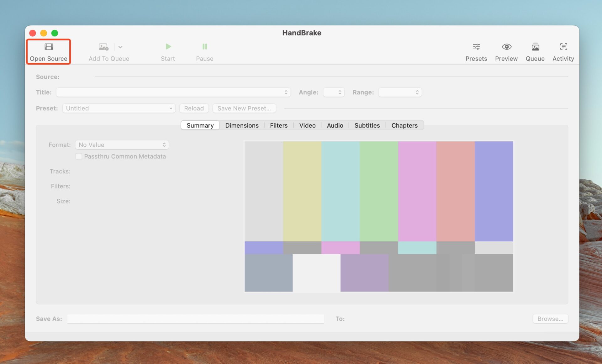Expand the Format No Value dropdown
The width and height of the screenshot is (602, 364).
point(122,145)
